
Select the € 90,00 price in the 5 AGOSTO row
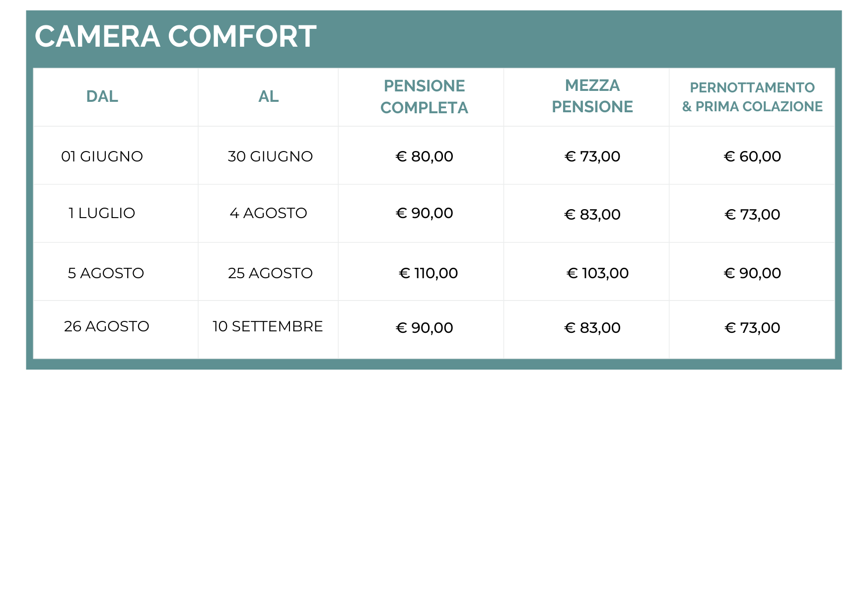[x=752, y=273]
